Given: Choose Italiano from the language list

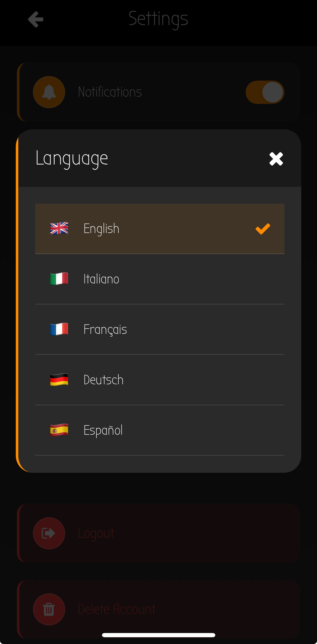Looking at the screenshot, I should coord(159,279).
